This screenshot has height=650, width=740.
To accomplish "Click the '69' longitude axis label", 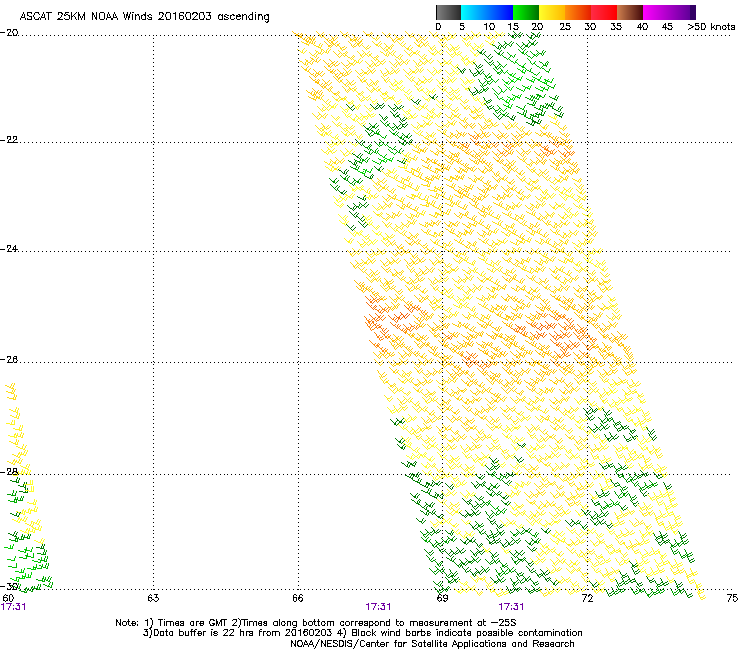I will click(442, 599).
